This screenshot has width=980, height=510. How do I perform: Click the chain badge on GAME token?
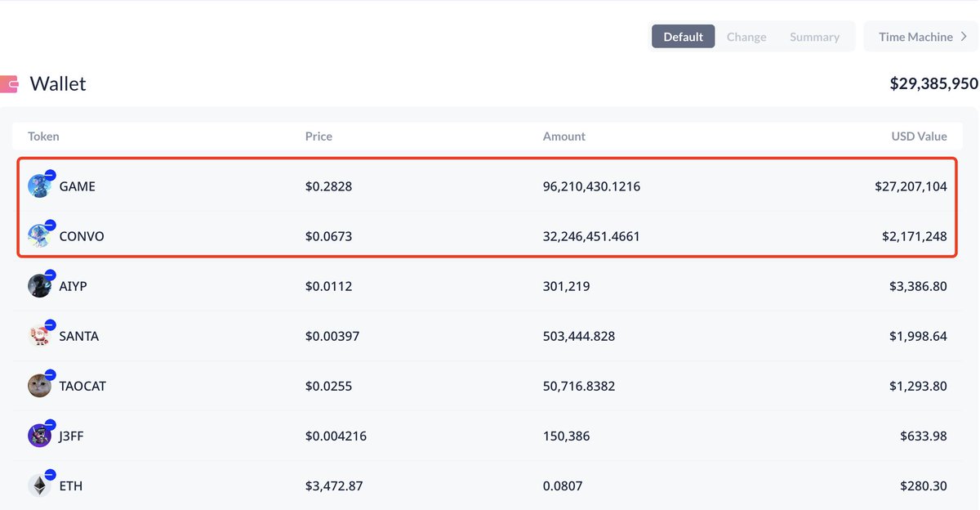[x=49, y=174]
